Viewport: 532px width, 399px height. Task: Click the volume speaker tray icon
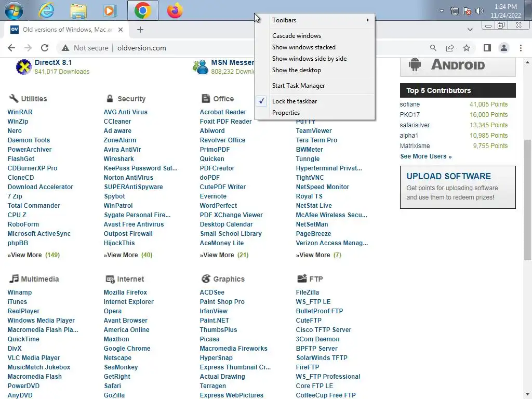click(x=479, y=11)
